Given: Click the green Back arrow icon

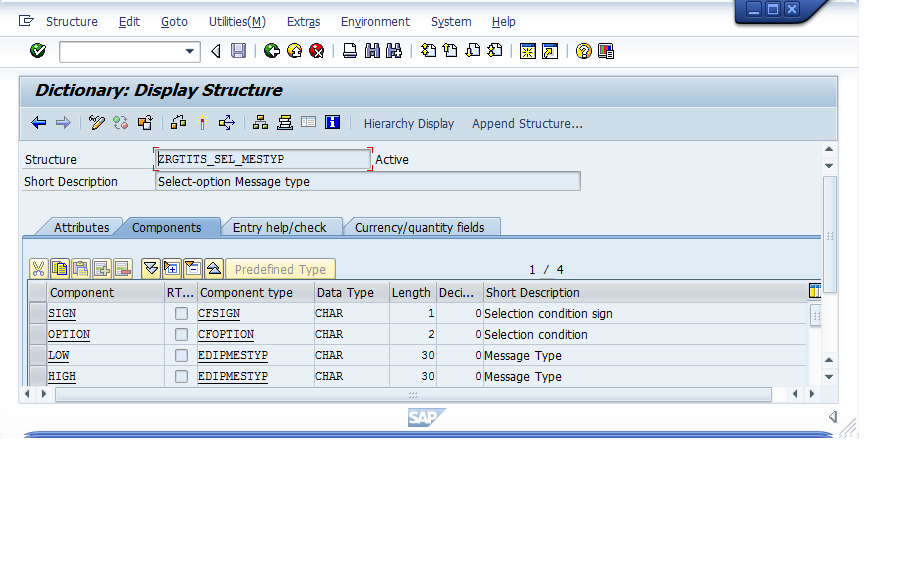Looking at the screenshot, I should (272, 51).
